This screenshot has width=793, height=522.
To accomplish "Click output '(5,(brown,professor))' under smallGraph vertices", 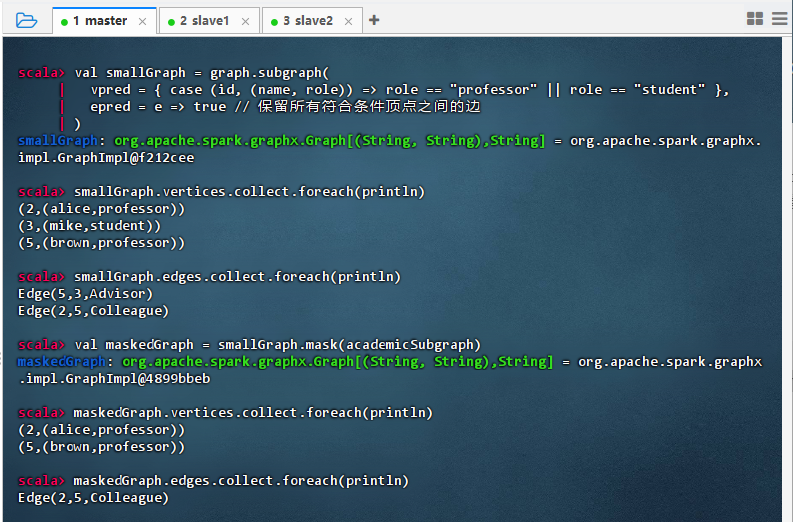I will coord(102,243).
